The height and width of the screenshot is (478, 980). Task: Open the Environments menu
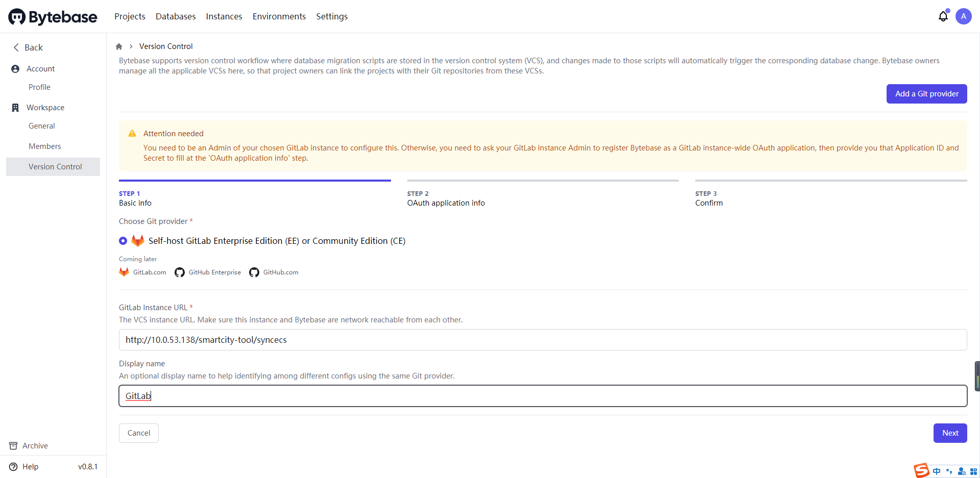pos(279,16)
